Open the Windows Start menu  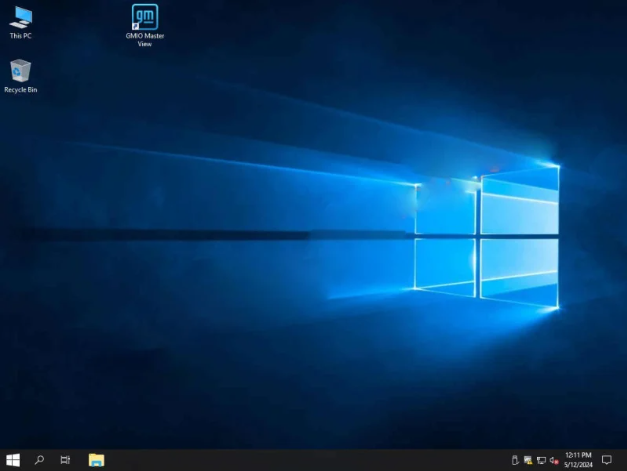pyautogui.click(x=13, y=460)
